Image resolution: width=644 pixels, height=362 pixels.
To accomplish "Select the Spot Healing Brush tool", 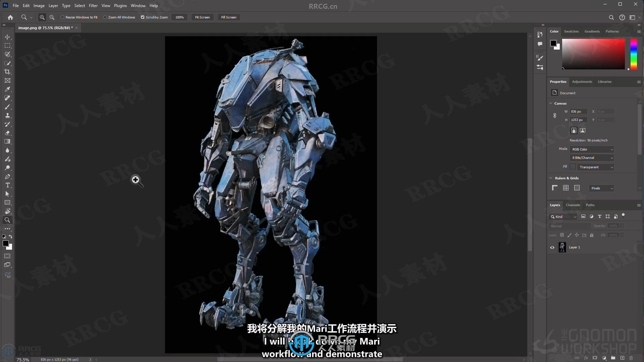I will pos(7,98).
